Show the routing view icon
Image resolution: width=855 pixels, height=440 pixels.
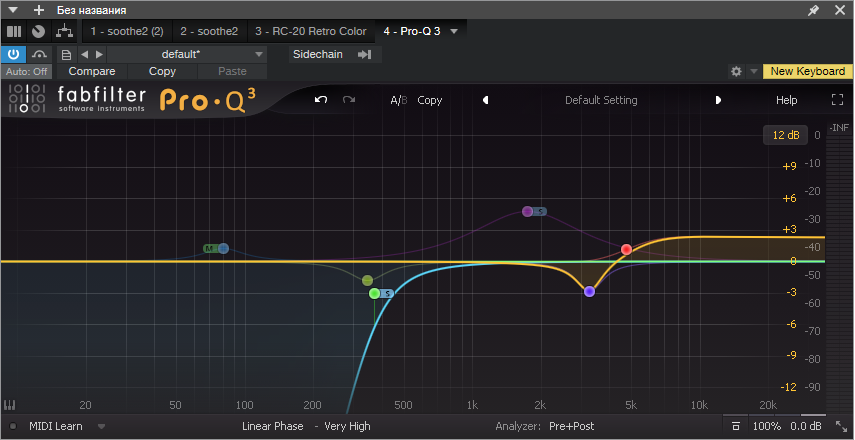[x=63, y=31]
